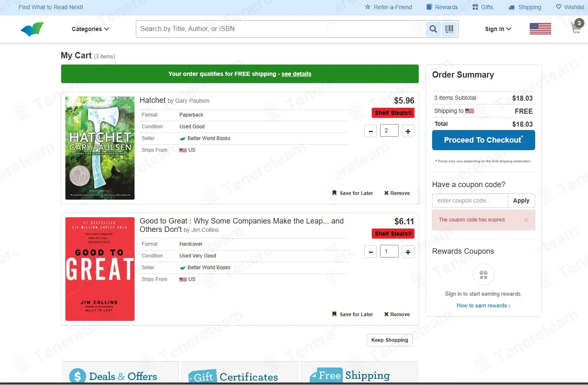The width and height of the screenshot is (588, 385).
Task: Open Gifts in top bar
Action: click(482, 7)
